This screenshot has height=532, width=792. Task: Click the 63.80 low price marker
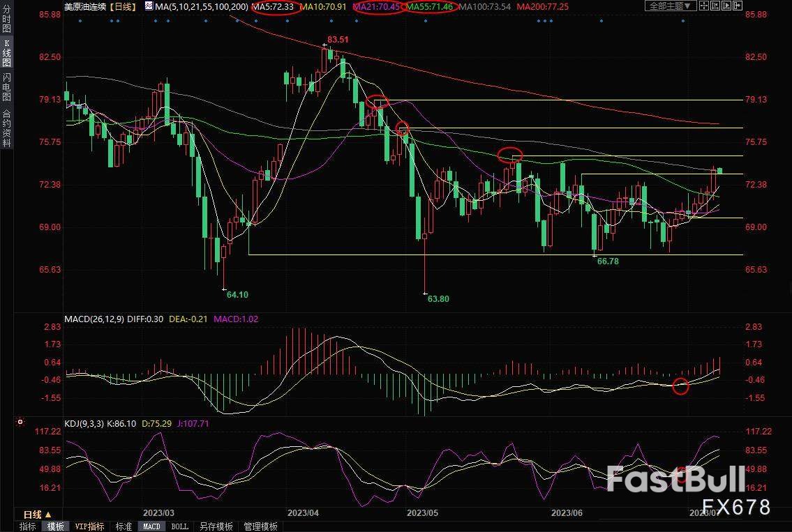point(438,298)
